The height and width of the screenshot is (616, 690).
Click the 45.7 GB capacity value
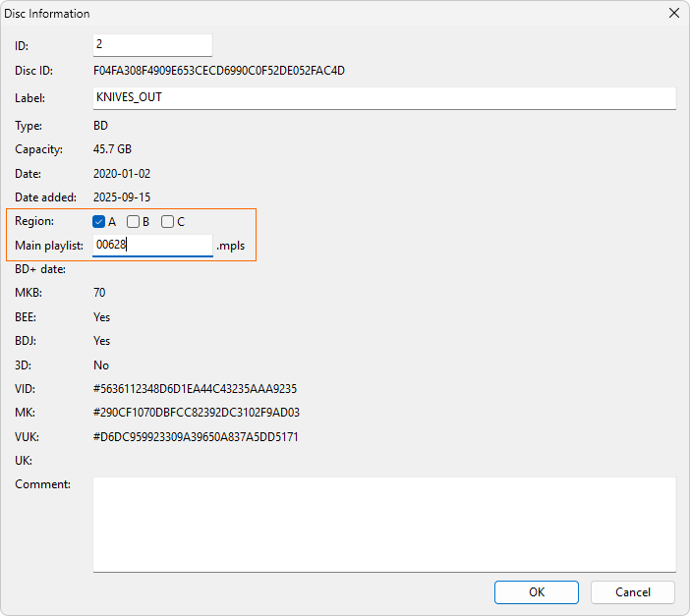(x=111, y=149)
